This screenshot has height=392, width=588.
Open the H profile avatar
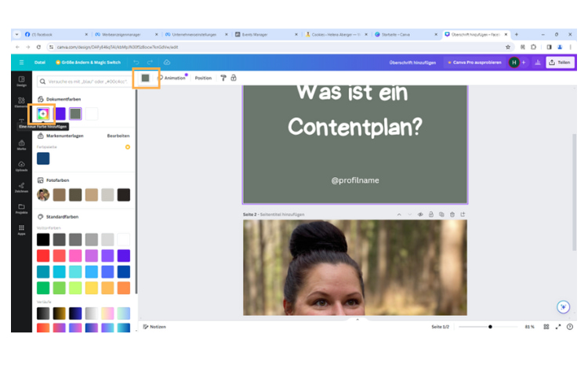[x=514, y=62]
